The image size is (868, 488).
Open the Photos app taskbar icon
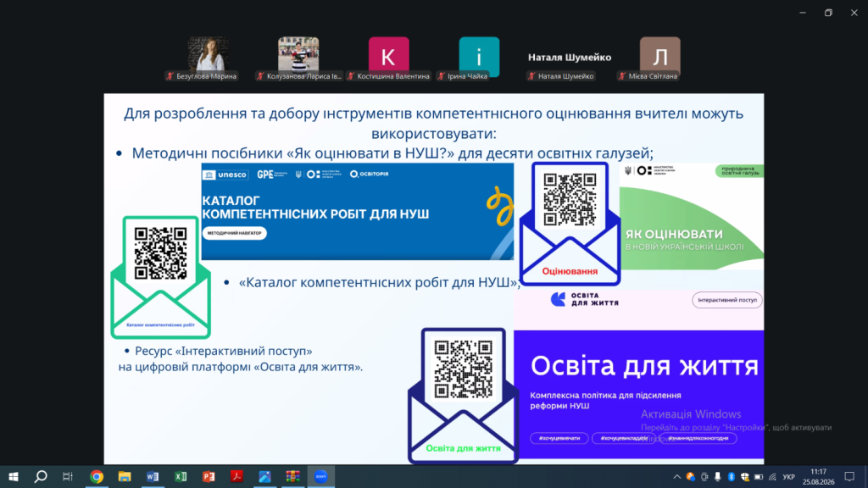pyautogui.click(x=264, y=476)
